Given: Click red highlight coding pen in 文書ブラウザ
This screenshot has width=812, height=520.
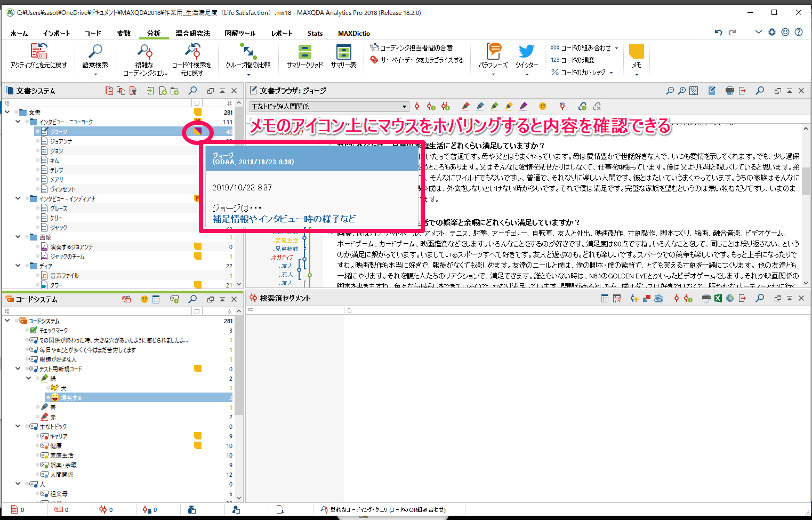Looking at the screenshot, I should click(x=465, y=107).
